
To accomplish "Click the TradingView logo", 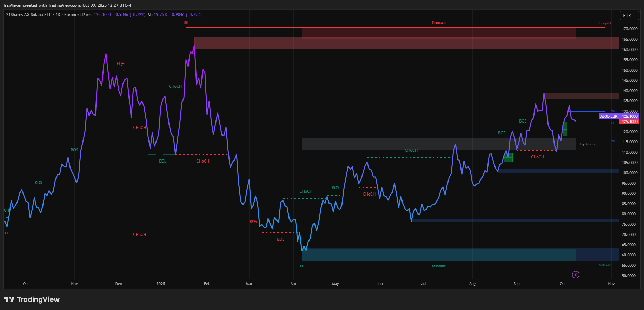I will 32,299.
